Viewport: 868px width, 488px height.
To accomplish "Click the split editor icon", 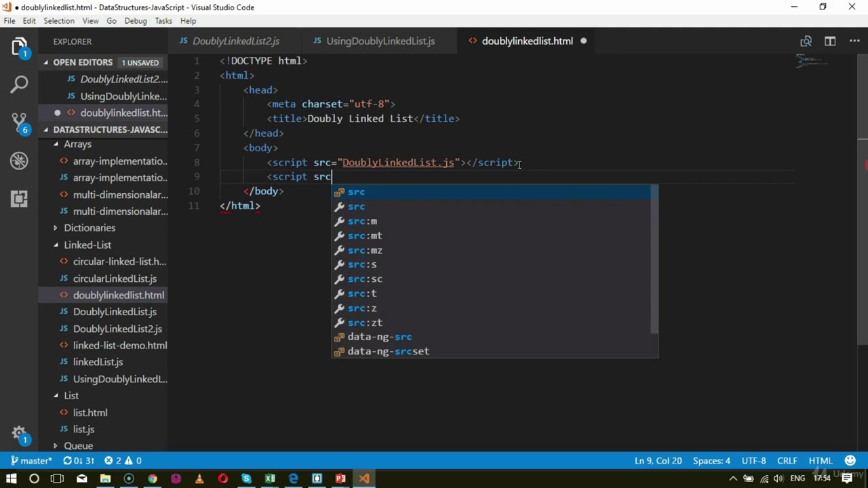I will [x=830, y=41].
